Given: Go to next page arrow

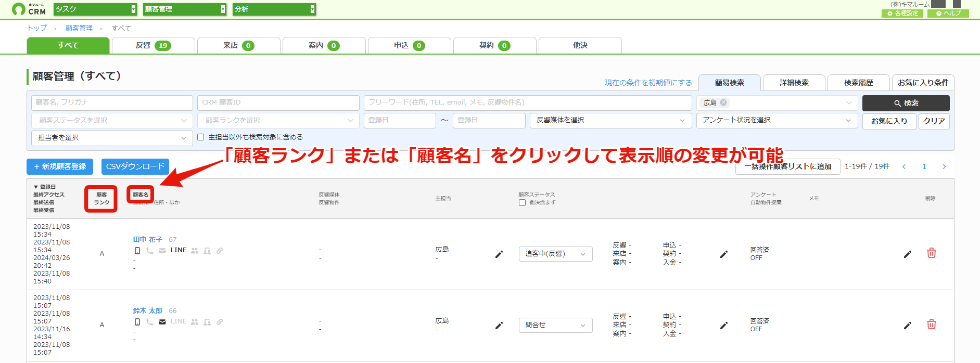Looking at the screenshot, I should click(944, 166).
